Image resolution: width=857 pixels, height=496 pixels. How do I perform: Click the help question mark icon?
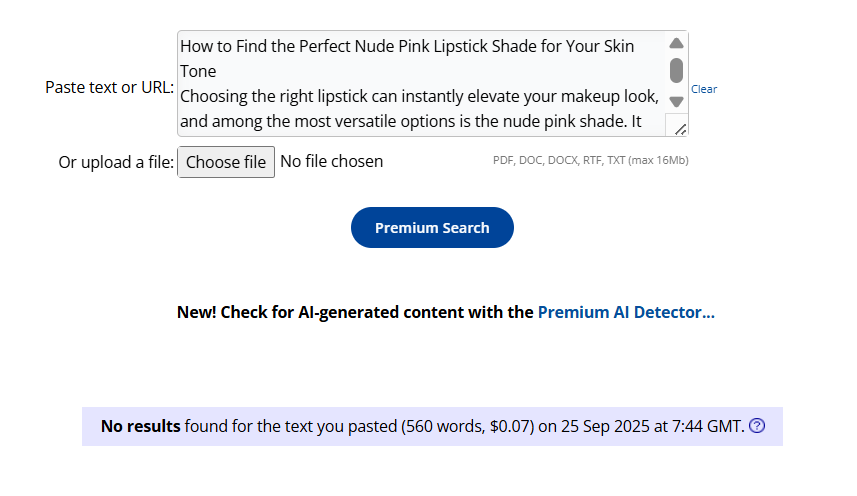[757, 426]
